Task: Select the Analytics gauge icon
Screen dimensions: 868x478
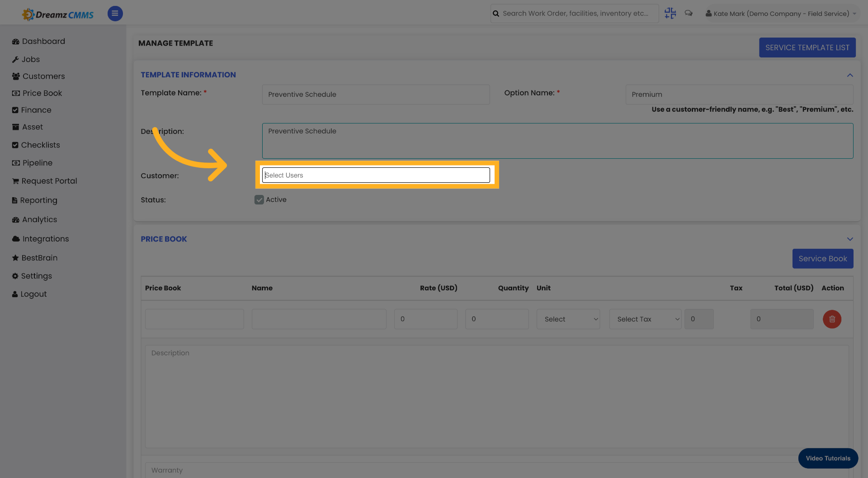Action: (x=15, y=219)
